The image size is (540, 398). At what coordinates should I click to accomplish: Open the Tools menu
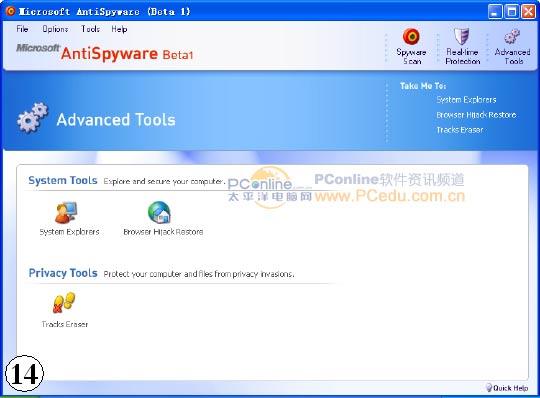(90, 29)
